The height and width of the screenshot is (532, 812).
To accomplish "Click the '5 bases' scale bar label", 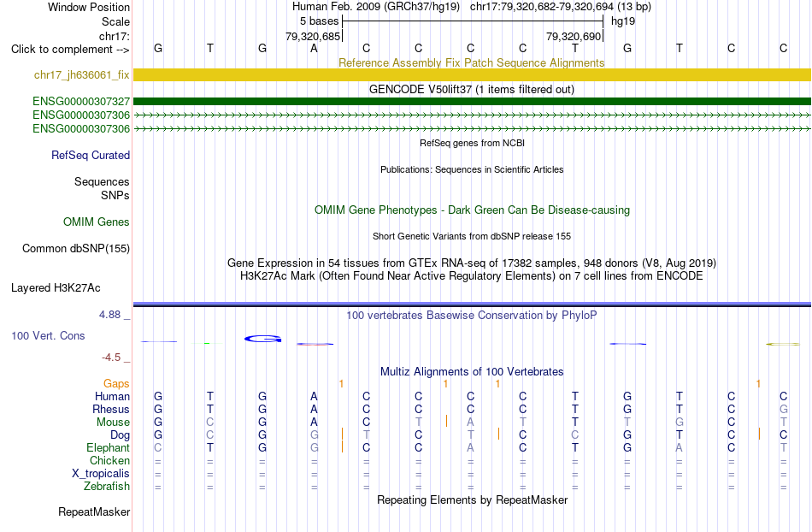I will [x=319, y=21].
